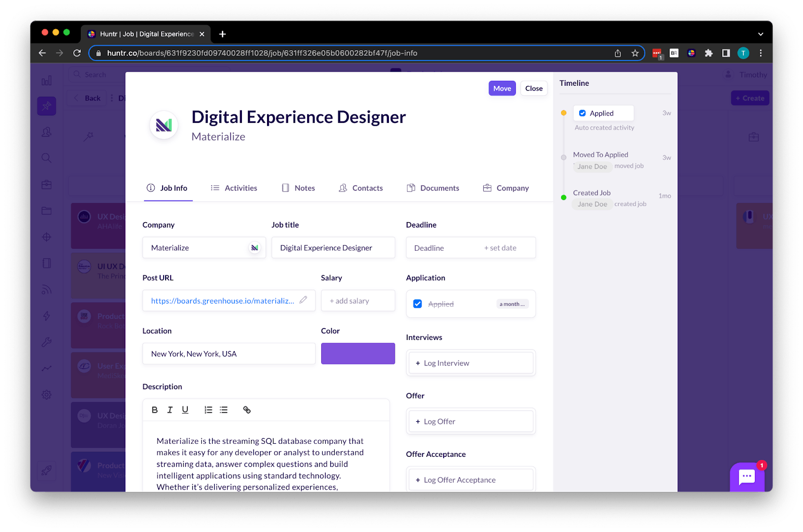Open the folder documents sidebar icon

click(x=47, y=211)
